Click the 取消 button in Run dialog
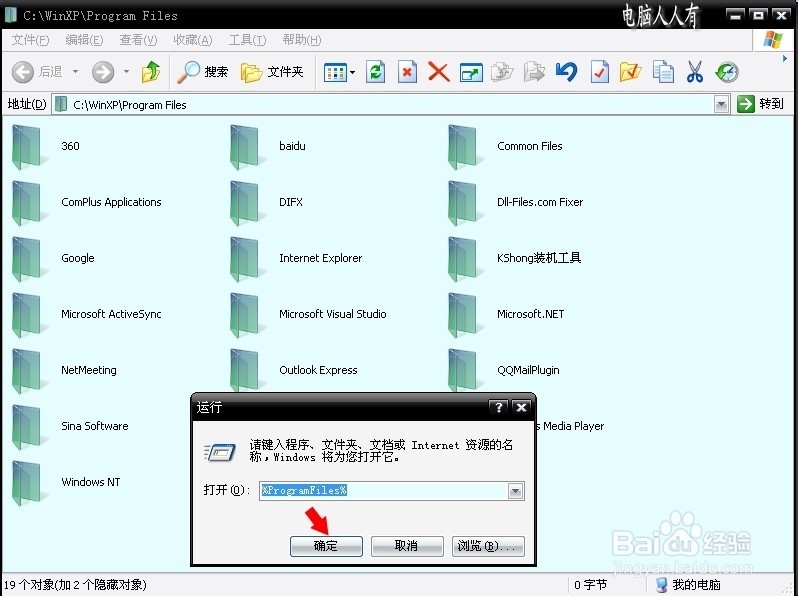798x596 pixels. 407,546
